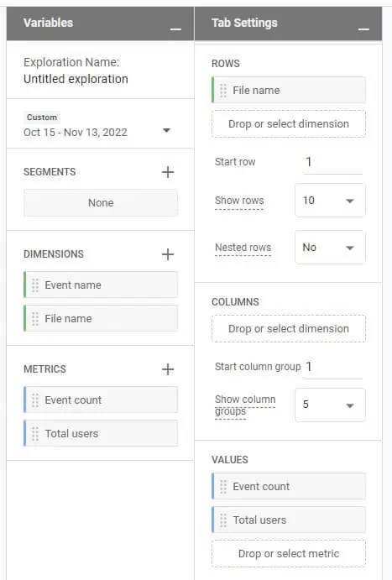The height and width of the screenshot is (580, 392).
Task: Open the Nested rows dropdown
Action: [x=330, y=248]
